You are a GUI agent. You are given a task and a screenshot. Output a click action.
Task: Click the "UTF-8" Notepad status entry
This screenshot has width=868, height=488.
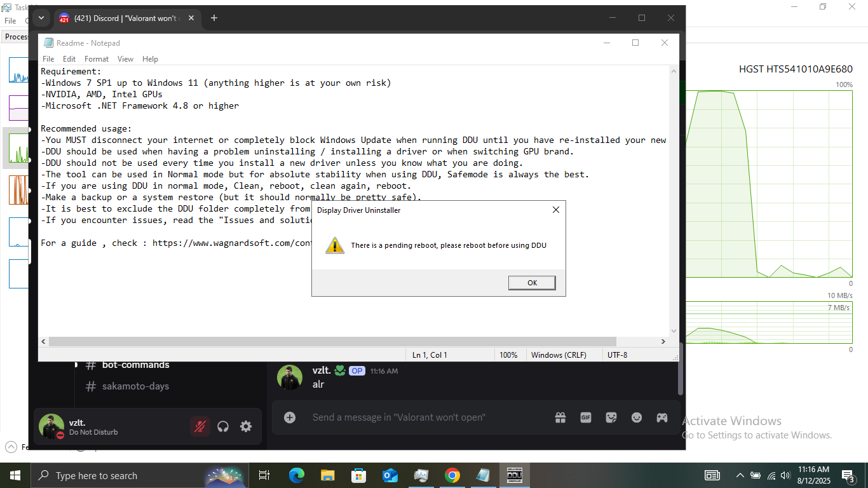pyautogui.click(x=617, y=355)
